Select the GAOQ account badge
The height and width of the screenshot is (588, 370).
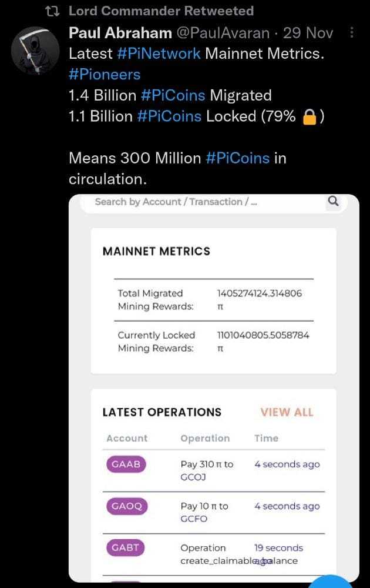[126, 506]
